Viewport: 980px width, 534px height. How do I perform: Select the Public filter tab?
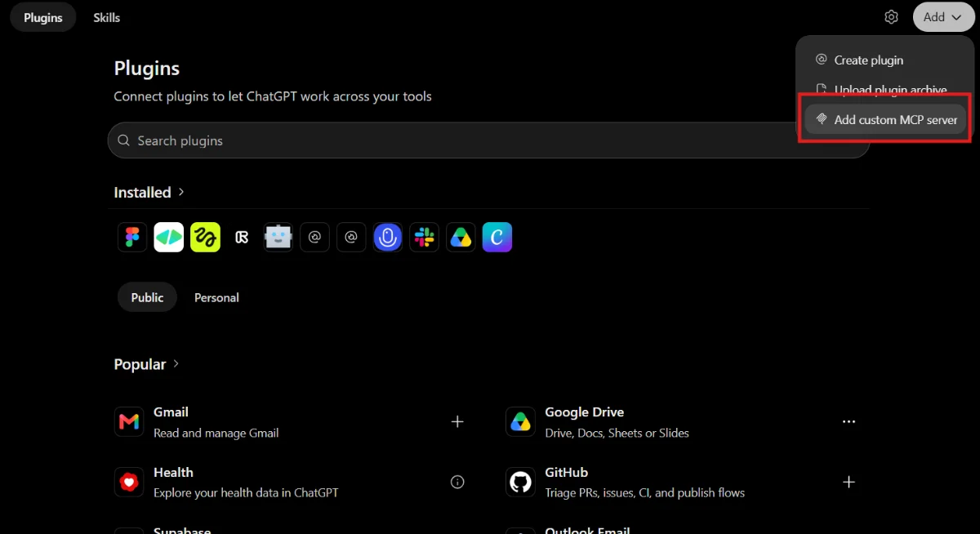pyautogui.click(x=147, y=297)
